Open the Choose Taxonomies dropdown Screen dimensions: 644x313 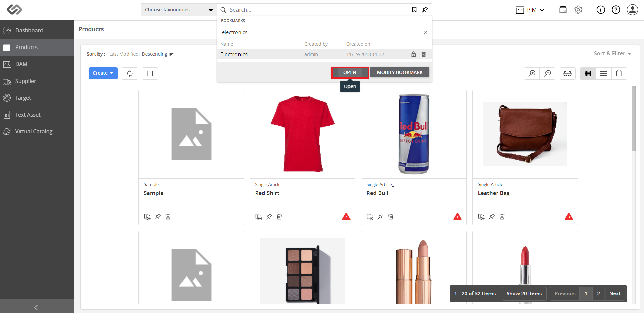(x=178, y=10)
